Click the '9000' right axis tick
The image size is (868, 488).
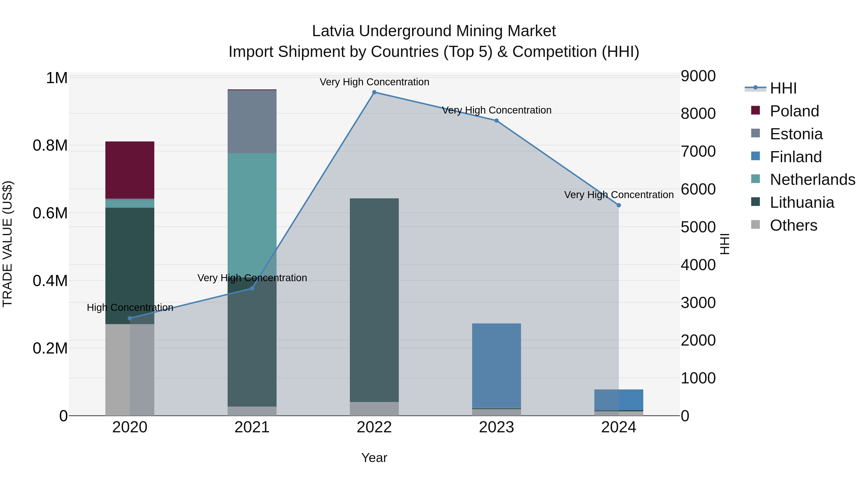click(698, 76)
